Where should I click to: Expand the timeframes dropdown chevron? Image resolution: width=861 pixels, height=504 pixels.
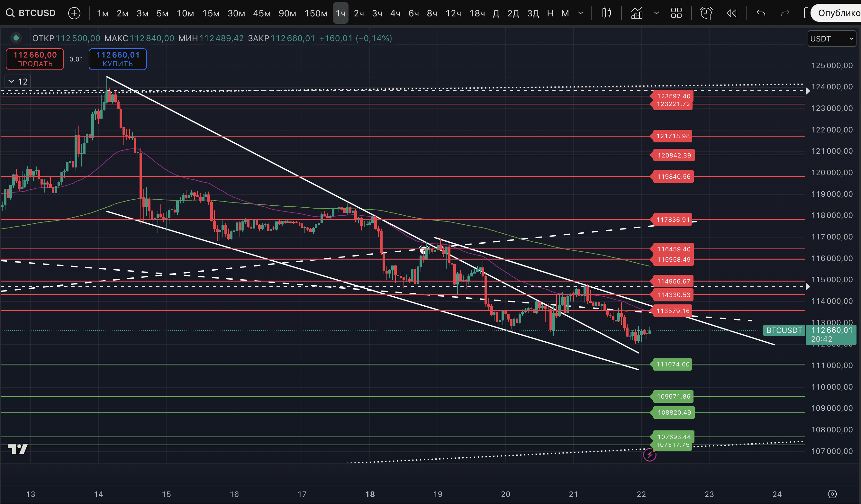click(x=581, y=13)
